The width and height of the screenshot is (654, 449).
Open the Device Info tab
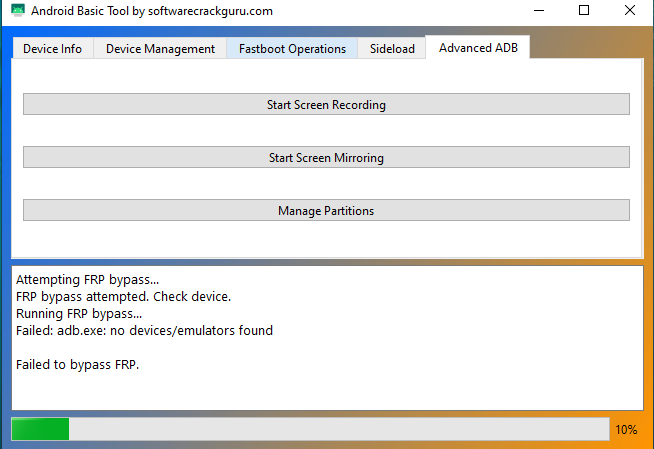53,48
